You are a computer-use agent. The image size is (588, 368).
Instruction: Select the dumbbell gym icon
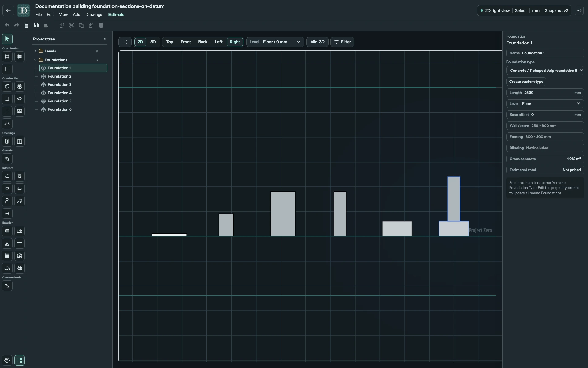pos(7,213)
